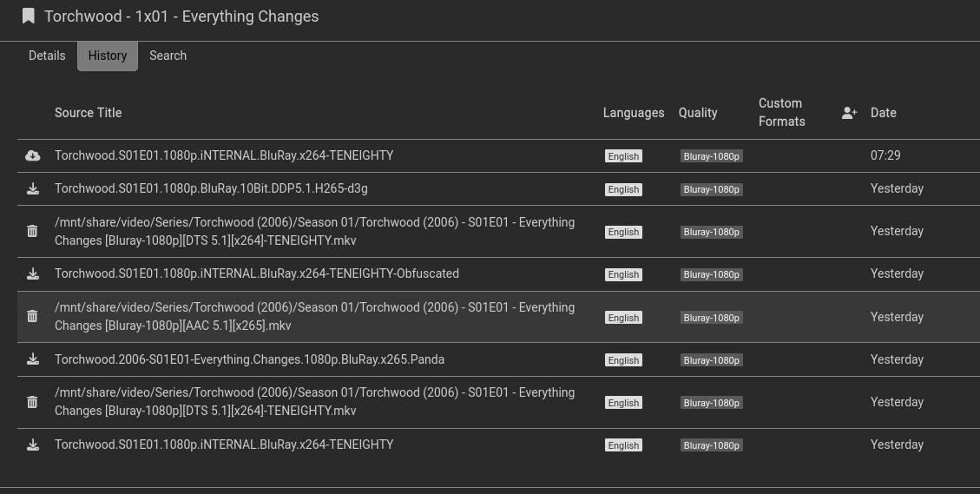
Task: Click the download icon for the Panda release
Action: (32, 359)
